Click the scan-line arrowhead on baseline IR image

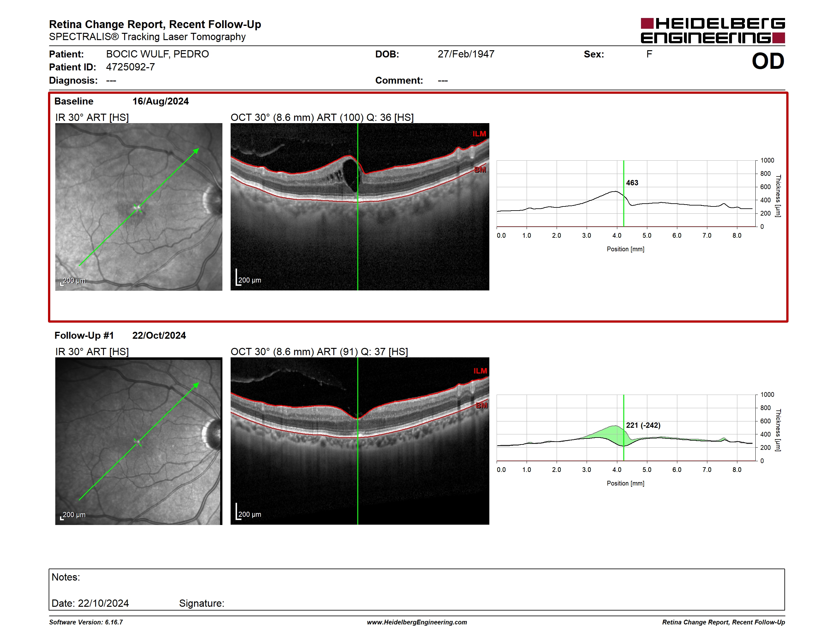point(196,151)
